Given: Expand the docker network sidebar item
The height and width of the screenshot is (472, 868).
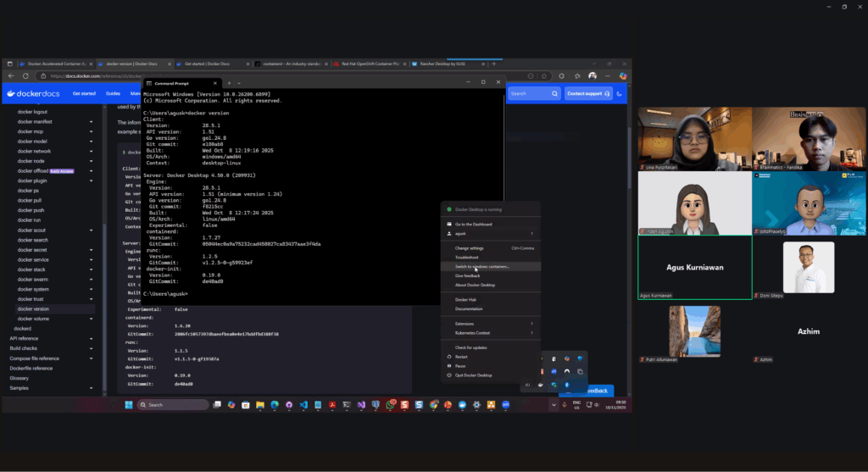Looking at the screenshot, I should click(x=91, y=151).
